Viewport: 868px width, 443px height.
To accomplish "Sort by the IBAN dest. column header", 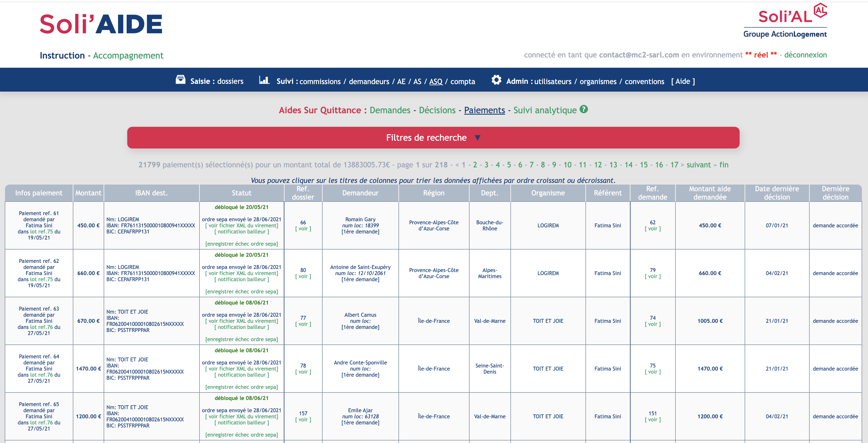I will coord(151,193).
